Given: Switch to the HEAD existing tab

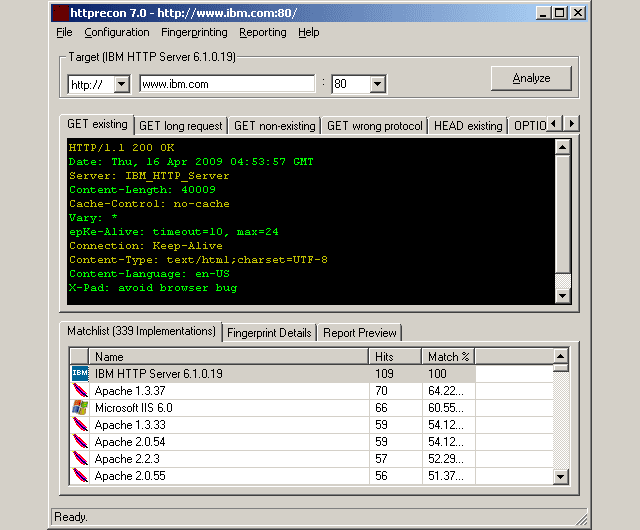Looking at the screenshot, I should tap(468, 126).
